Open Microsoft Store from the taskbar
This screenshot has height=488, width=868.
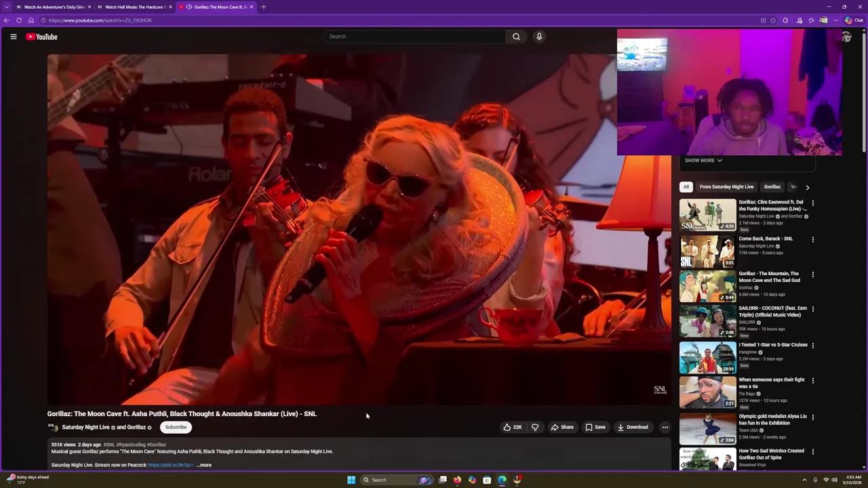tap(487, 480)
